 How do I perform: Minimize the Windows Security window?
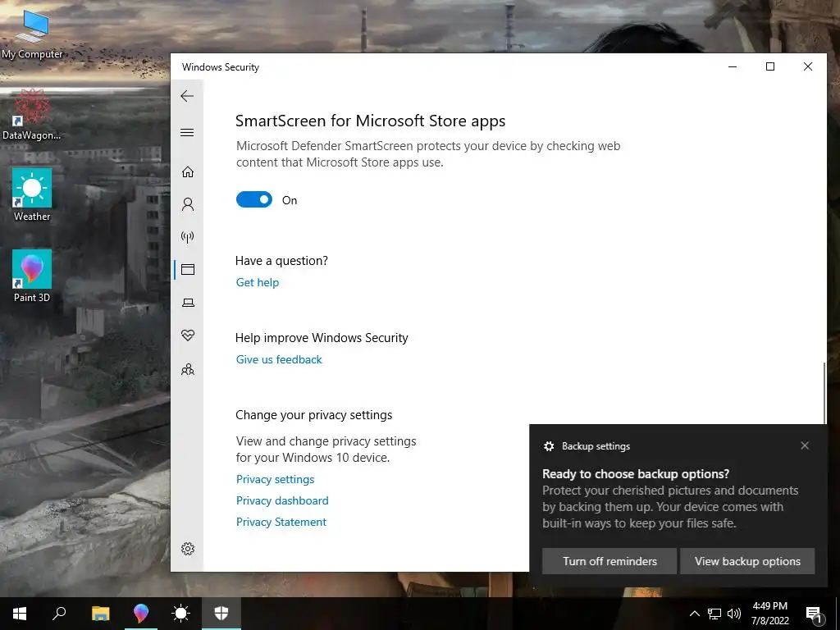733,66
